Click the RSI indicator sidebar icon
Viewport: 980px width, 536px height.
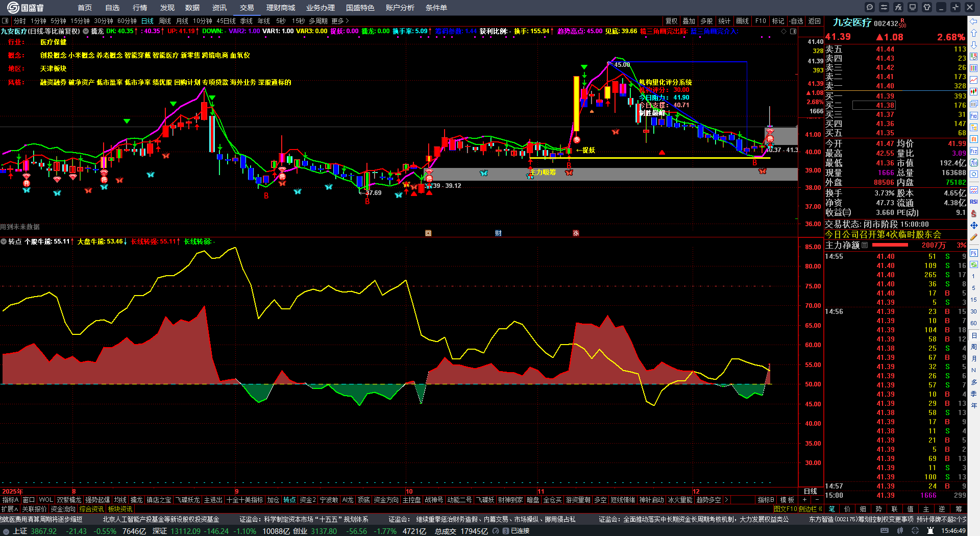(x=974, y=202)
